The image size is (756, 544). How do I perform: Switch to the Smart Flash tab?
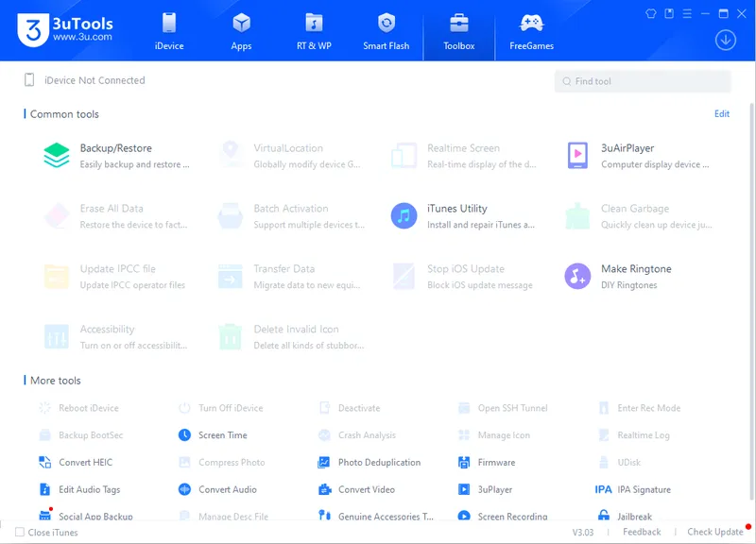coord(387,31)
